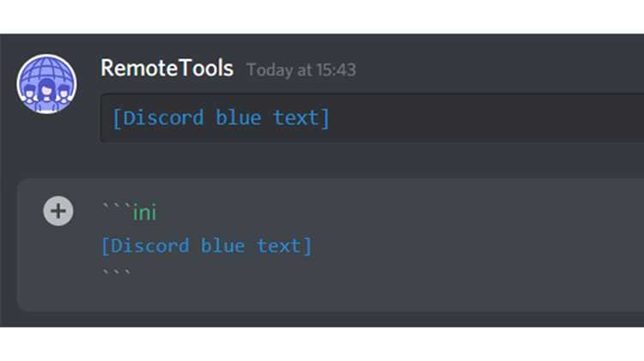
Task: Open RemoteTools username profile
Action: pyautogui.click(x=167, y=68)
